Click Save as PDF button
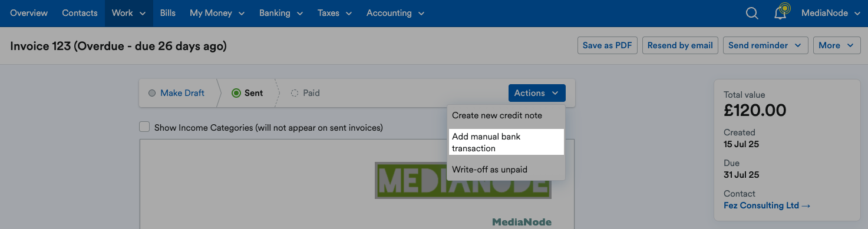This screenshot has width=868, height=229. (608, 45)
